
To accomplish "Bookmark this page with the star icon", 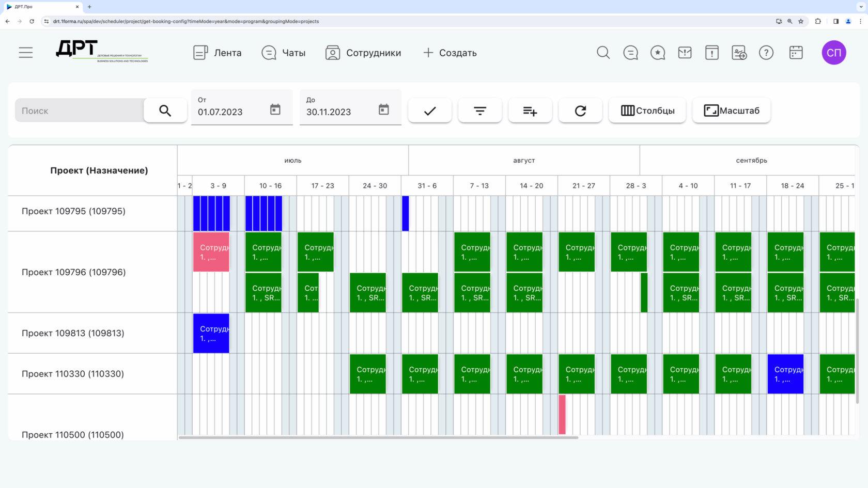I will pos(801,21).
